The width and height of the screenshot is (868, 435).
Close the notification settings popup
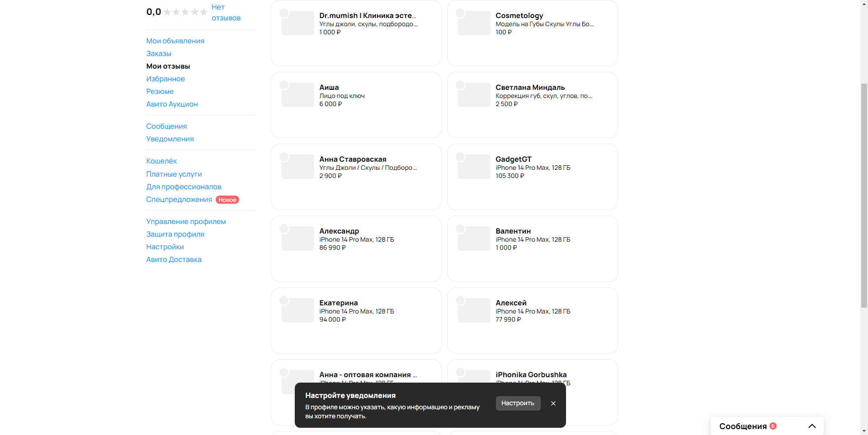553,403
